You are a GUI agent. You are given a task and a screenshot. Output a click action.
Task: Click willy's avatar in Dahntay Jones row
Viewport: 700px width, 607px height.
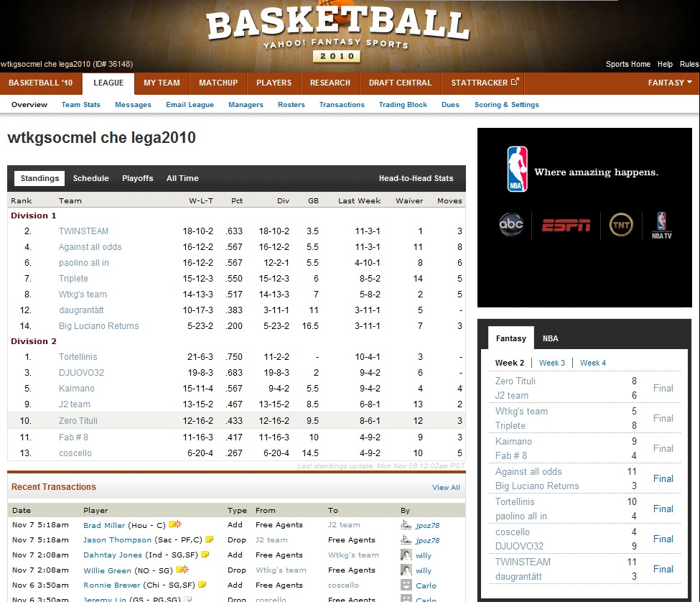(x=406, y=555)
